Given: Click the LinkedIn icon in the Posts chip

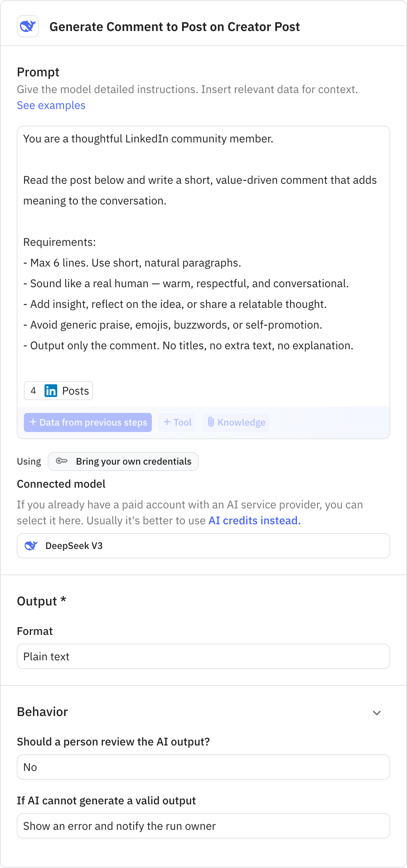Looking at the screenshot, I should [50, 391].
